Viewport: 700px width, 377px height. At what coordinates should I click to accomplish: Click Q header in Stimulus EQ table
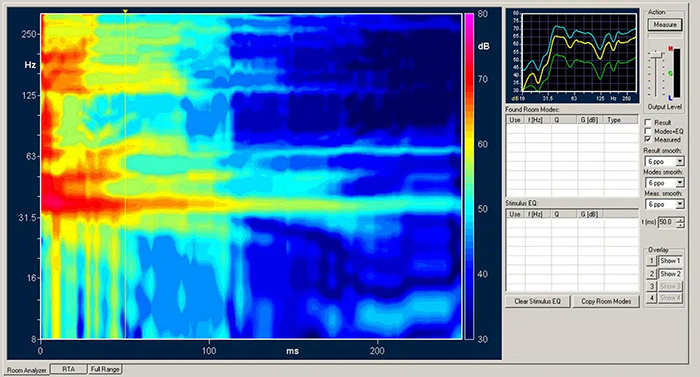tap(564, 214)
